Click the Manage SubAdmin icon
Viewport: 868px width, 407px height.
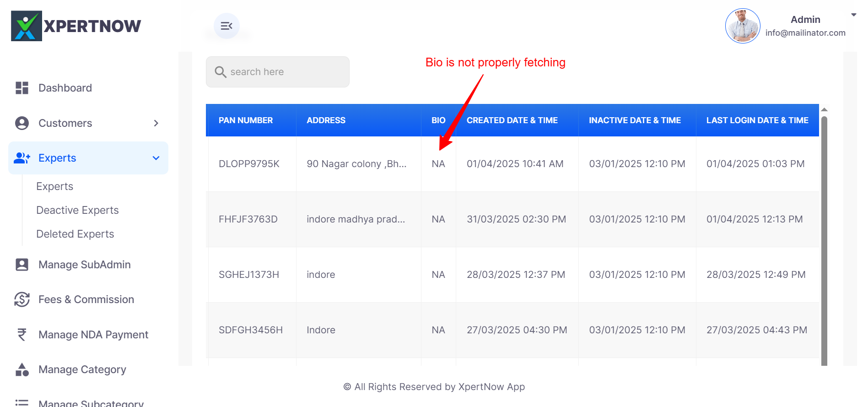(x=22, y=265)
